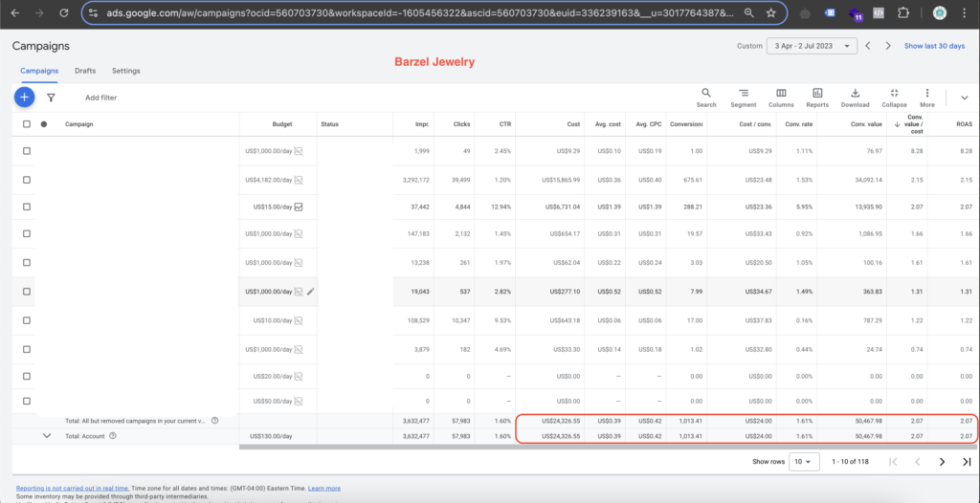The width and height of the screenshot is (980, 503).
Task: Download the campaign table
Action: pyautogui.click(x=855, y=98)
